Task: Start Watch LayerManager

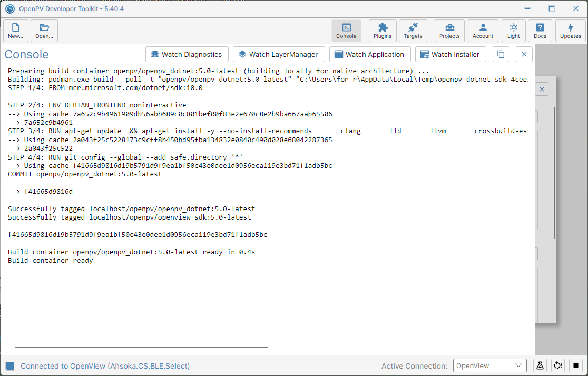Action: tap(278, 54)
